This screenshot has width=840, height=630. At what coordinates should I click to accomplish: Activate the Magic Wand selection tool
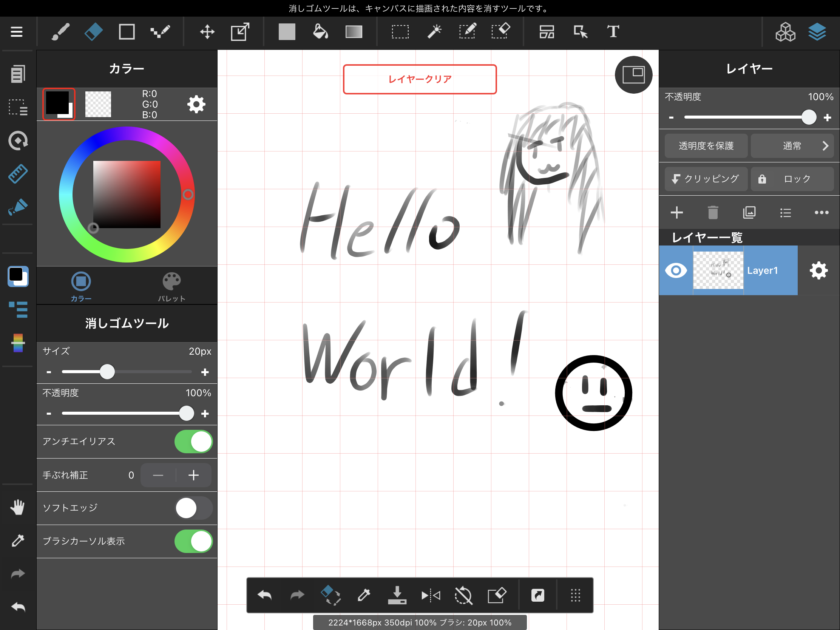tap(434, 32)
